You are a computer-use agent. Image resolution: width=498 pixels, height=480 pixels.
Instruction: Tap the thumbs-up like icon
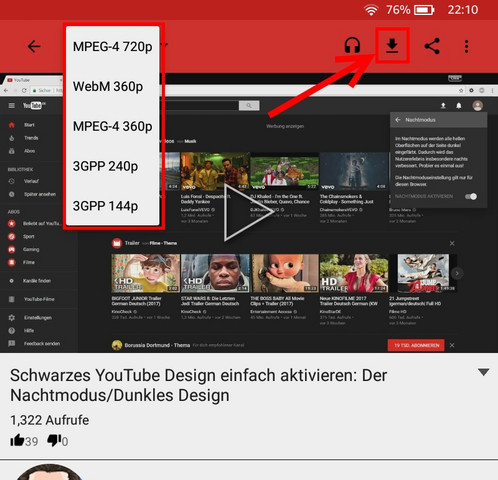click(17, 440)
